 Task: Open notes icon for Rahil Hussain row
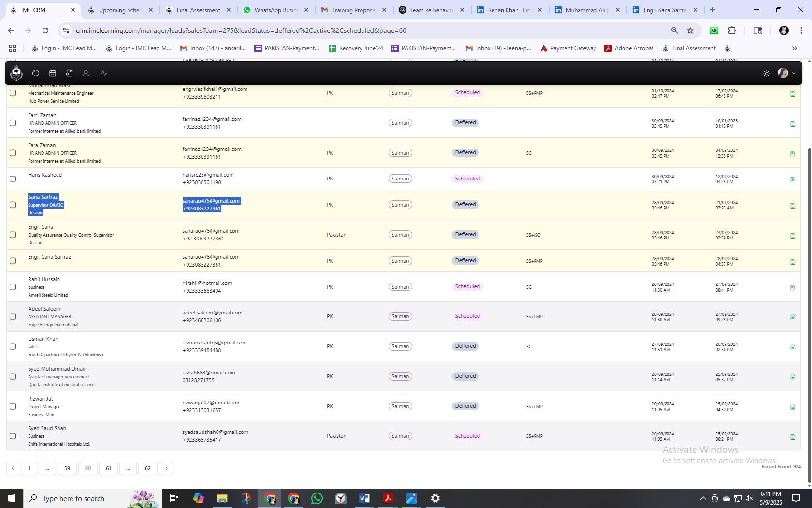pos(793,288)
